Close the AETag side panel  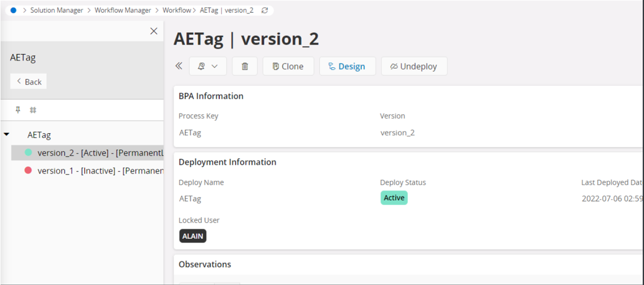coord(154,31)
